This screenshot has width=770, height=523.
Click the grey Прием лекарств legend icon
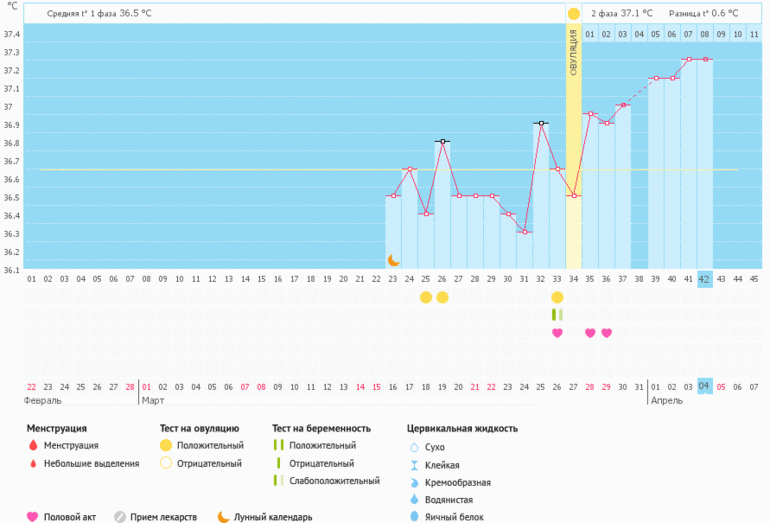tap(120, 517)
